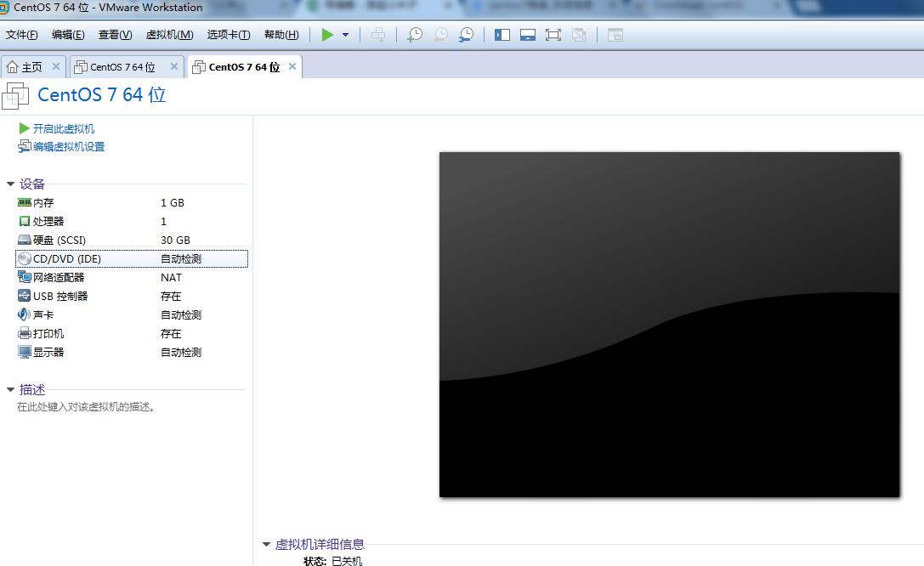Select the 内存 device row

pyautogui.click(x=132, y=202)
